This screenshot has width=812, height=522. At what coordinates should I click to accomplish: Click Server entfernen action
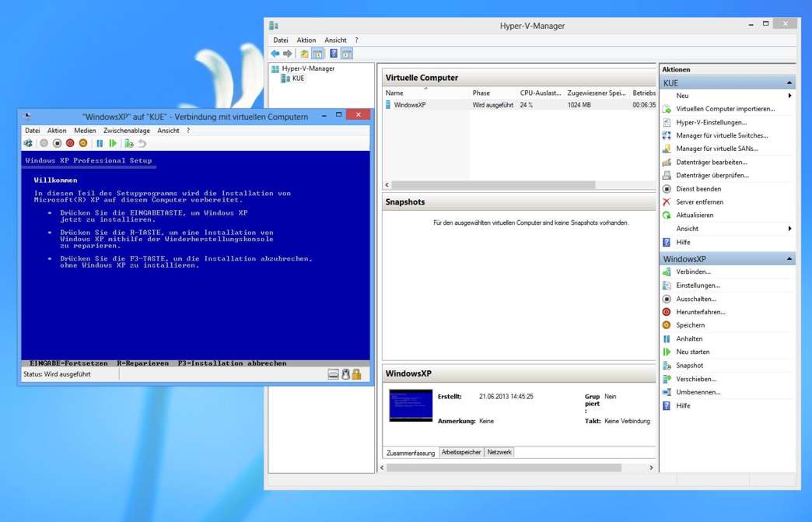700,202
